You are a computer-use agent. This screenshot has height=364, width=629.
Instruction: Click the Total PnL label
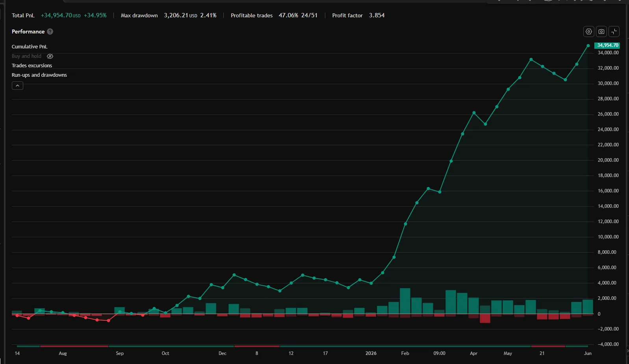pyautogui.click(x=23, y=15)
